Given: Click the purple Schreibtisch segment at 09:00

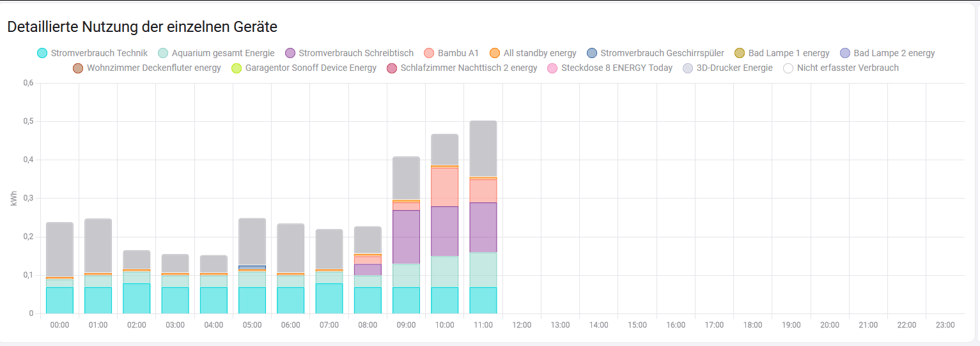Looking at the screenshot, I should pyautogui.click(x=406, y=237).
